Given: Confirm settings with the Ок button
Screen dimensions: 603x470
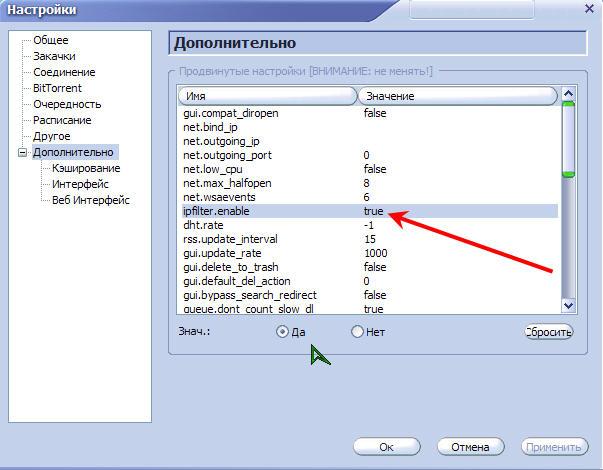Looking at the screenshot, I should coord(386,447).
